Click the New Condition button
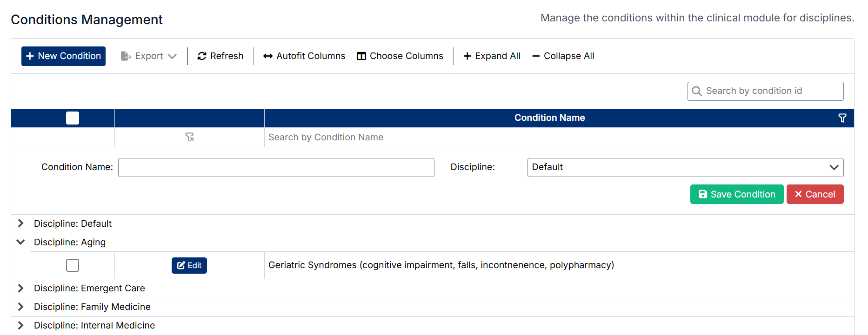 (x=64, y=56)
